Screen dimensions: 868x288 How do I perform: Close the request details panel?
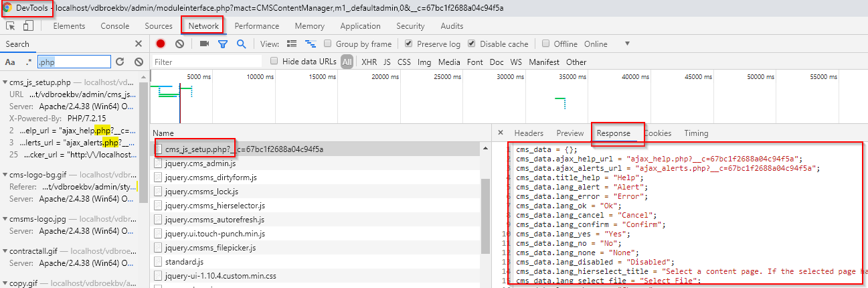tap(501, 133)
